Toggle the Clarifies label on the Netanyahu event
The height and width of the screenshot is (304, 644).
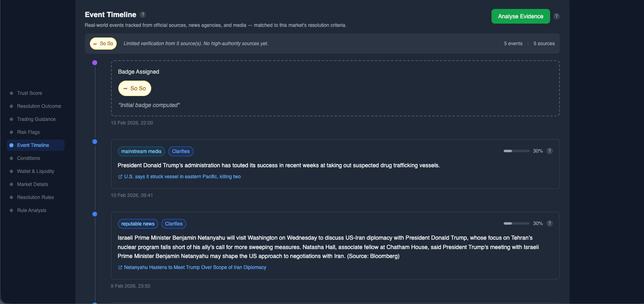click(174, 223)
